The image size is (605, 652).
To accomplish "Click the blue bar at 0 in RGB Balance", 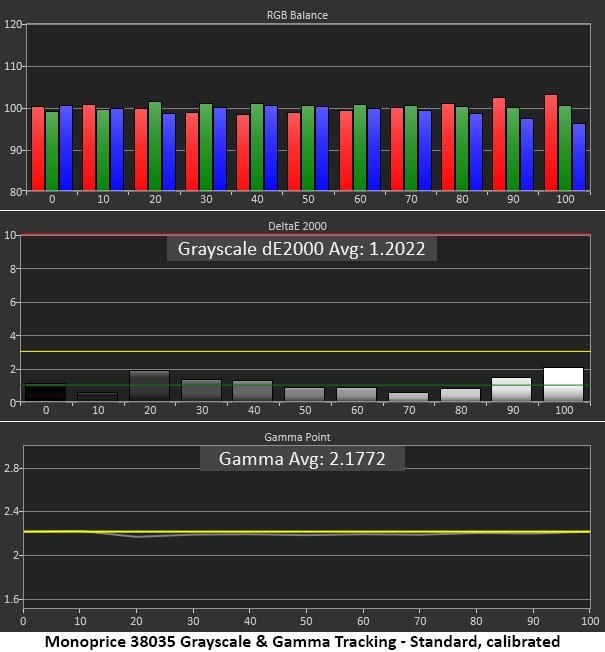I will [66, 148].
